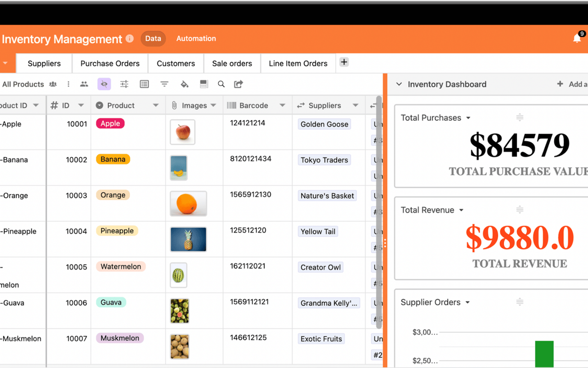Click the sliders field settings icon
Image resolution: width=588 pixels, height=368 pixels.
tap(124, 84)
